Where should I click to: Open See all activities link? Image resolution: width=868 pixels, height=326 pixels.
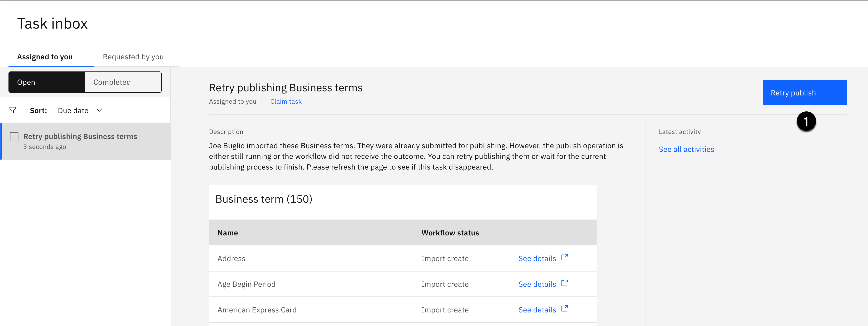pyautogui.click(x=686, y=149)
